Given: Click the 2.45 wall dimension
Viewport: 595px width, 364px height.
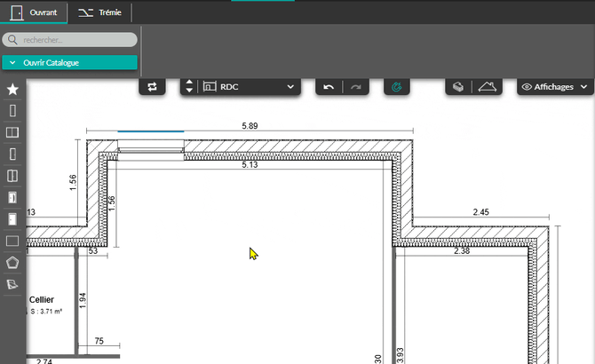Looking at the screenshot, I should coord(480,212).
